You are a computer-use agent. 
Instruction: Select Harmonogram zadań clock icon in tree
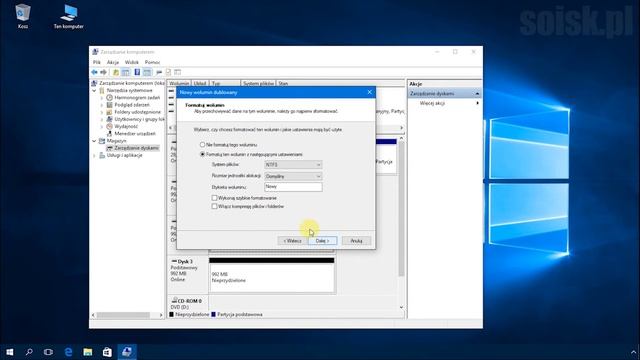coord(109,98)
